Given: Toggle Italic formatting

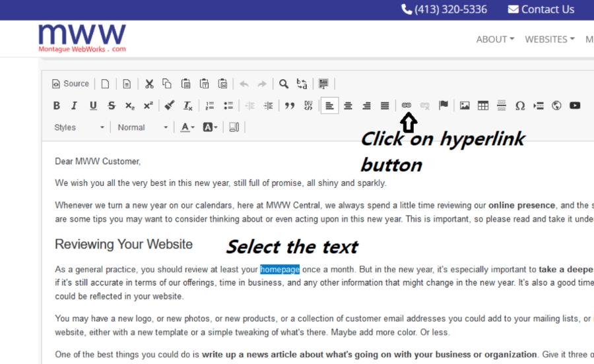Looking at the screenshot, I should coord(75,106).
